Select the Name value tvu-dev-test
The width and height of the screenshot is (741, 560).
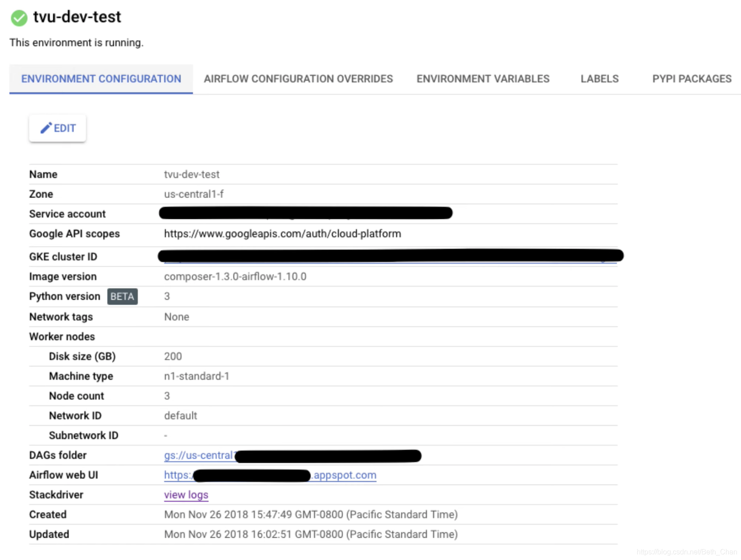[192, 174]
